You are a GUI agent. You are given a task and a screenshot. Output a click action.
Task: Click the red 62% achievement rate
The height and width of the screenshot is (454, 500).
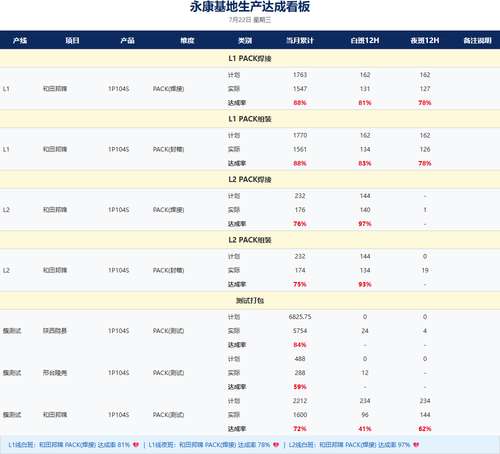[425, 429]
